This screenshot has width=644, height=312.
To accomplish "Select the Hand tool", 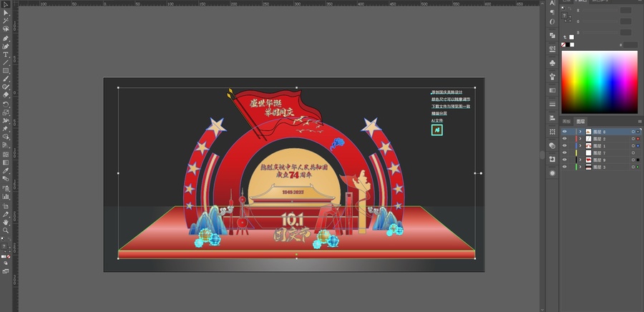I will point(6,222).
